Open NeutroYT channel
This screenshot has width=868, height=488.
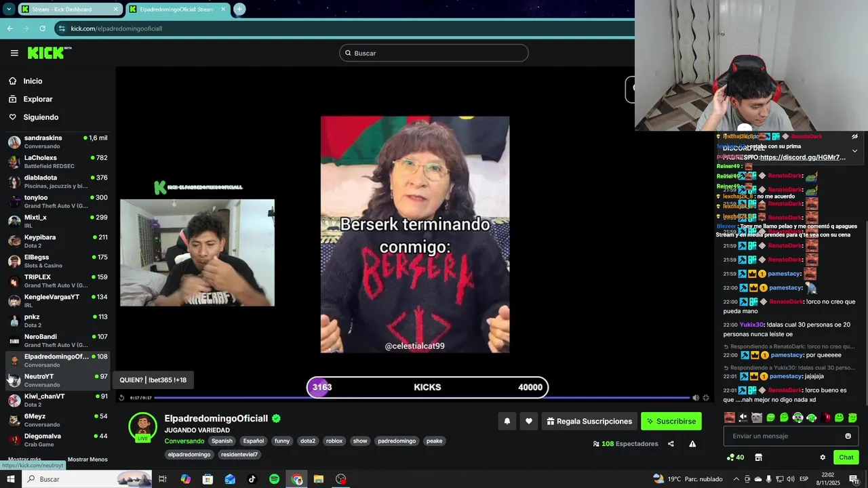click(x=58, y=380)
